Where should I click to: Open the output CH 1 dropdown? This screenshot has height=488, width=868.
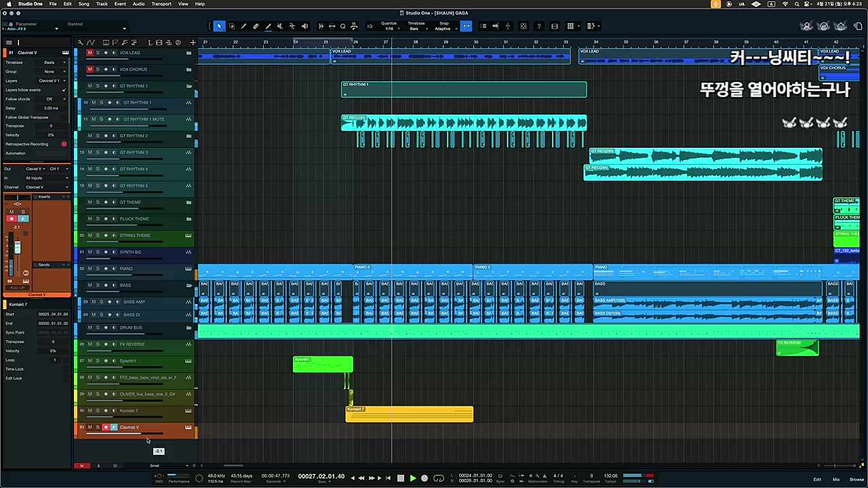[59, 169]
